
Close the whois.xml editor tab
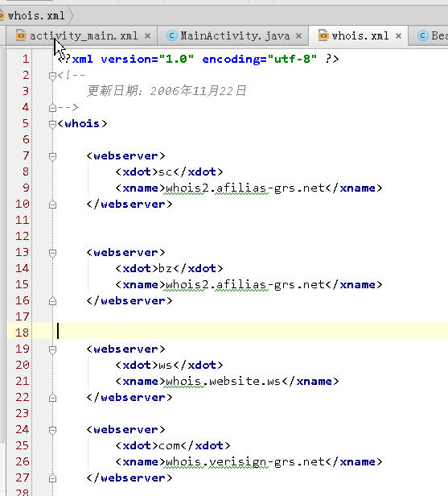[399, 36]
